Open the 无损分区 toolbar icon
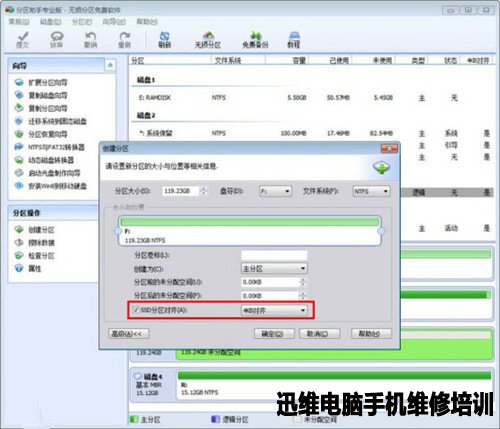Viewport: 500px width, 429px height. [x=208, y=40]
